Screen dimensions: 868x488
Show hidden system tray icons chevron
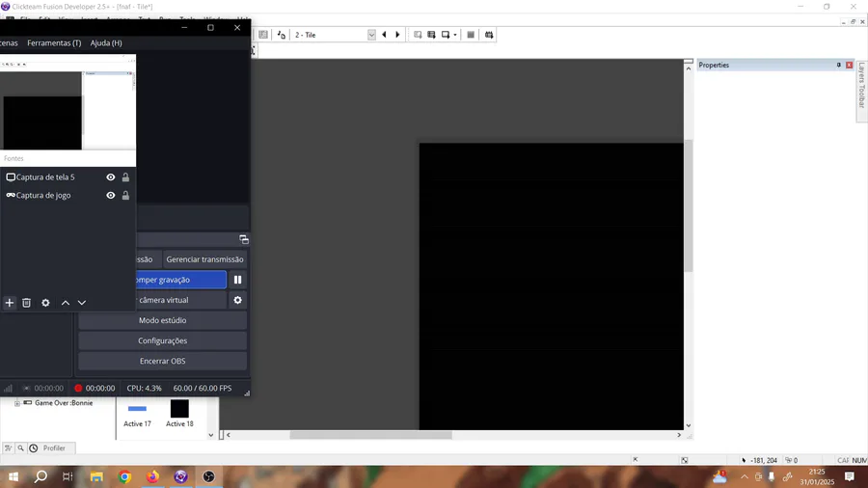pos(745,476)
